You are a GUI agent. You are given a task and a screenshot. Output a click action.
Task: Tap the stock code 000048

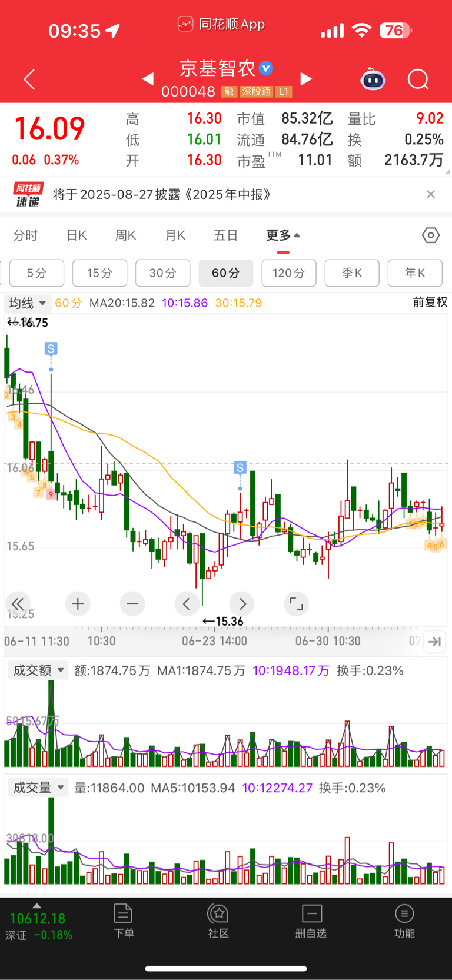pyautogui.click(x=188, y=92)
